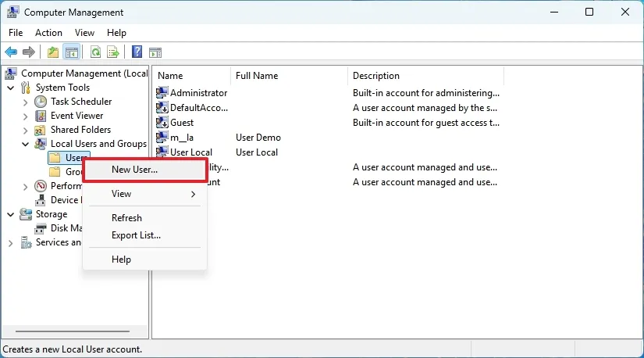Expand Services and Applications node
The width and height of the screenshot is (644, 358).
click(x=11, y=243)
